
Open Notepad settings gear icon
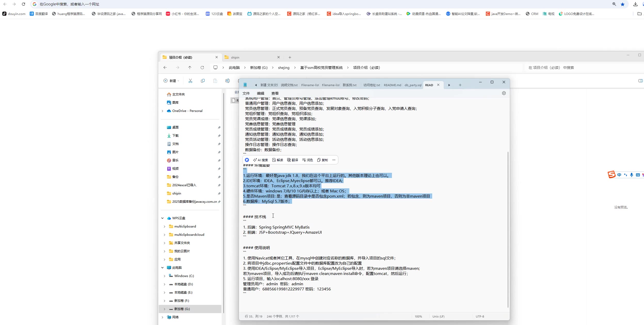pos(504,93)
